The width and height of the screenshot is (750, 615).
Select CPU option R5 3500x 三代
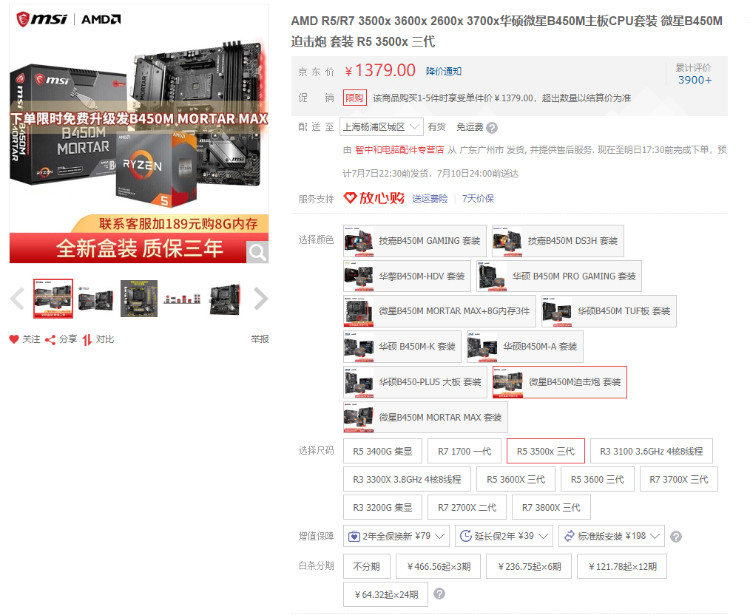coord(546,451)
